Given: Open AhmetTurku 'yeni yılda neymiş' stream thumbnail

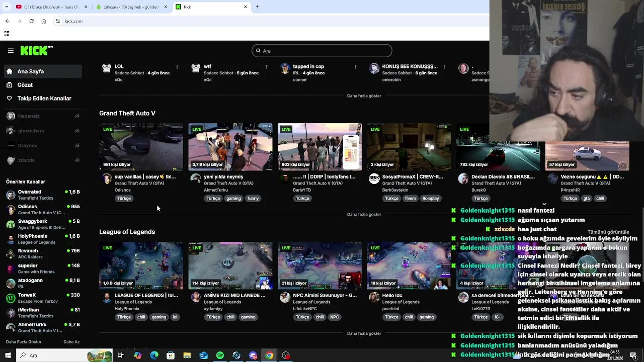Looking at the screenshot, I should [230, 147].
